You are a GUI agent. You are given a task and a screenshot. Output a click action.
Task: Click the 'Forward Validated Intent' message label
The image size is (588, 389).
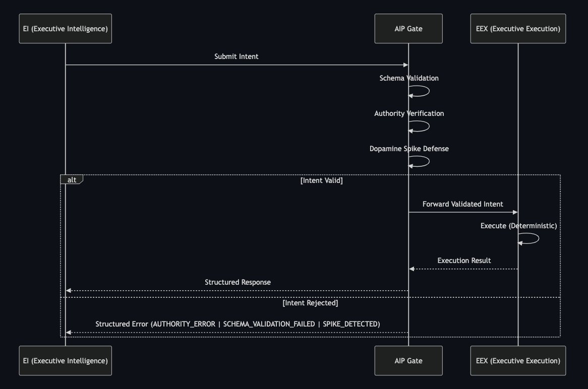(463, 204)
